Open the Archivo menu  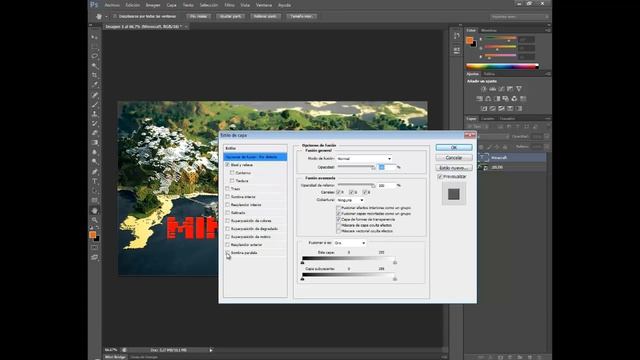click(x=112, y=5)
